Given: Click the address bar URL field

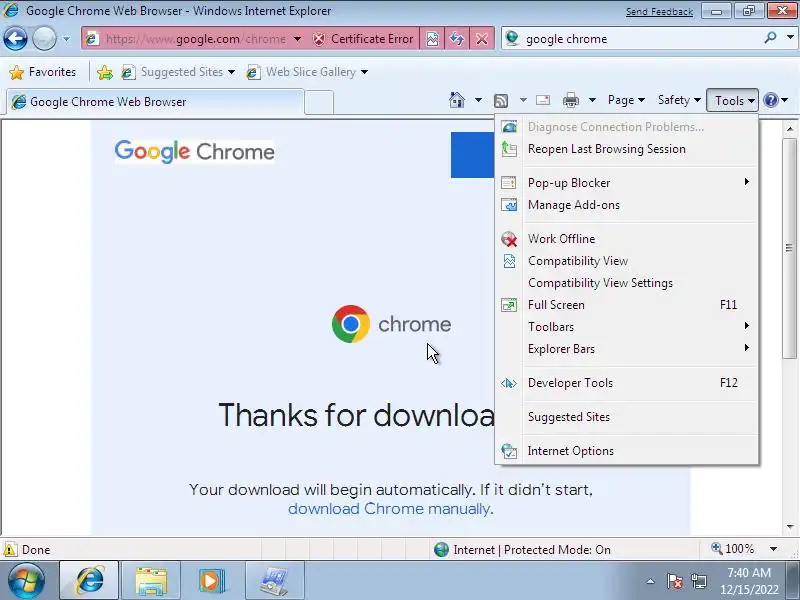Looking at the screenshot, I should pyautogui.click(x=195, y=39).
